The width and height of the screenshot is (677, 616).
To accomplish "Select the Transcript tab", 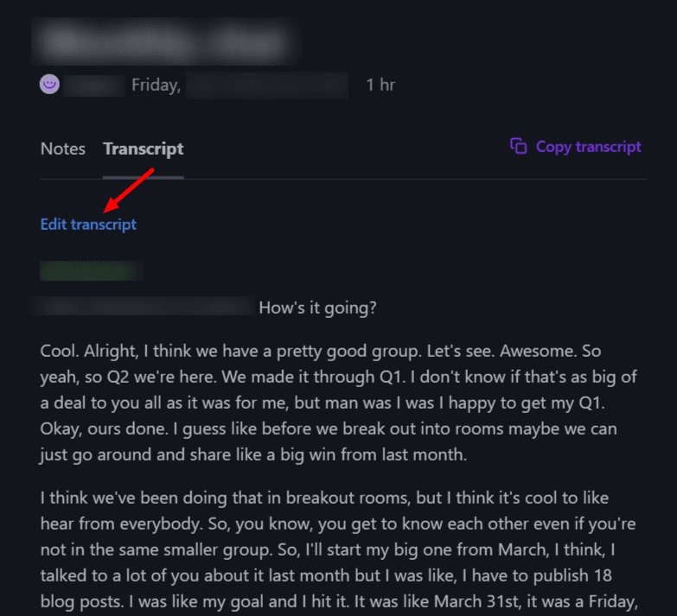I will (144, 149).
